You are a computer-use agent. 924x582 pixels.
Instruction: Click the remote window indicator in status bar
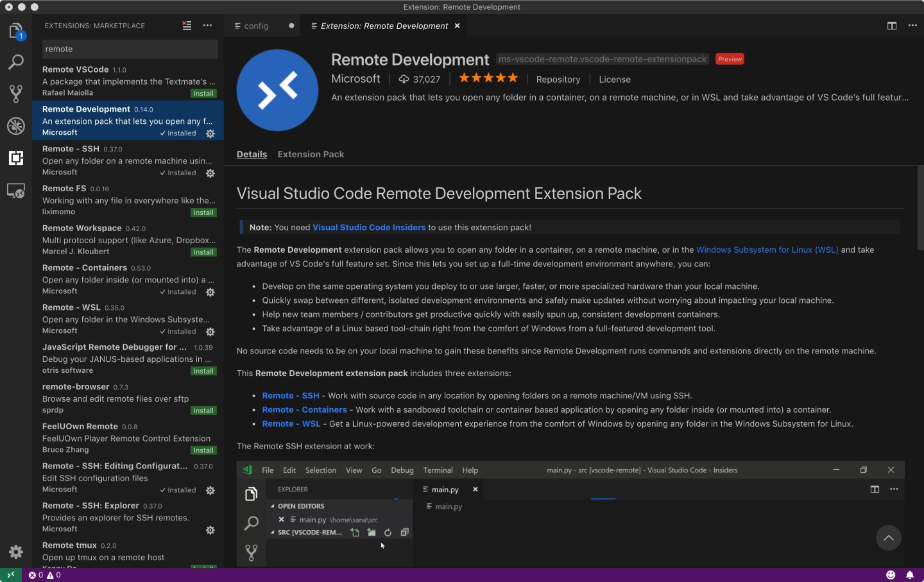11,575
